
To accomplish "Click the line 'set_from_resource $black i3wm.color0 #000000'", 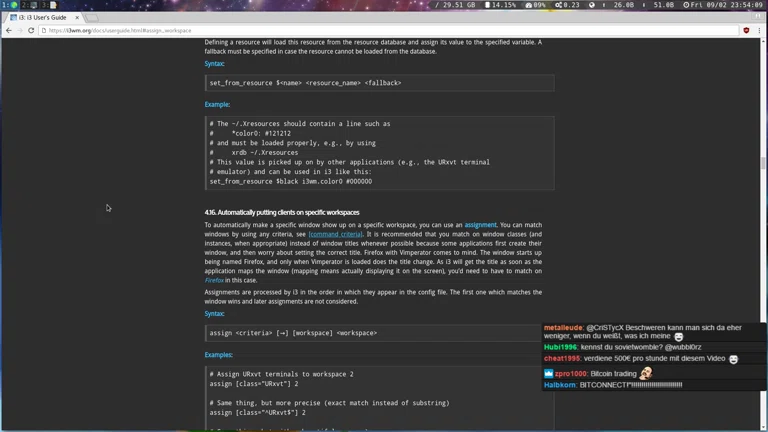I will pyautogui.click(x=291, y=181).
